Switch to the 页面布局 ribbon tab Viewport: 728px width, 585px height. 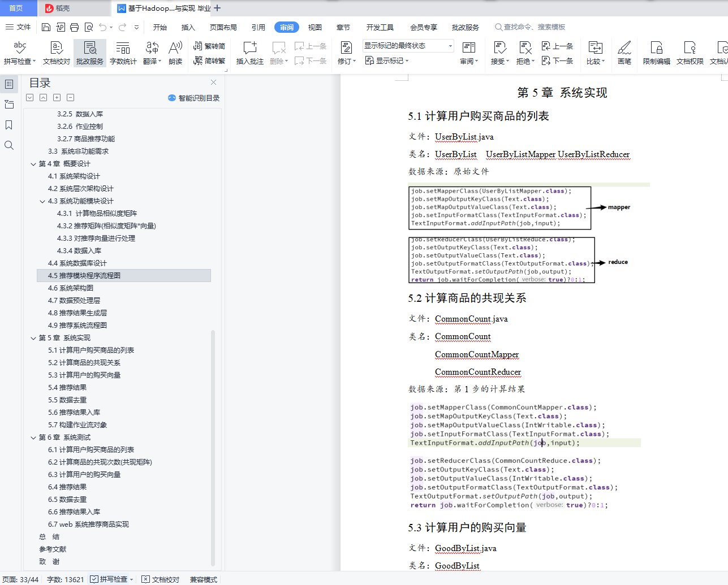[x=223, y=27]
